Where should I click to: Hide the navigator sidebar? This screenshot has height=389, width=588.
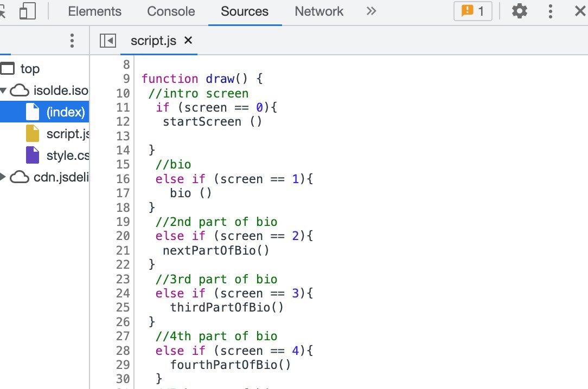tap(108, 41)
